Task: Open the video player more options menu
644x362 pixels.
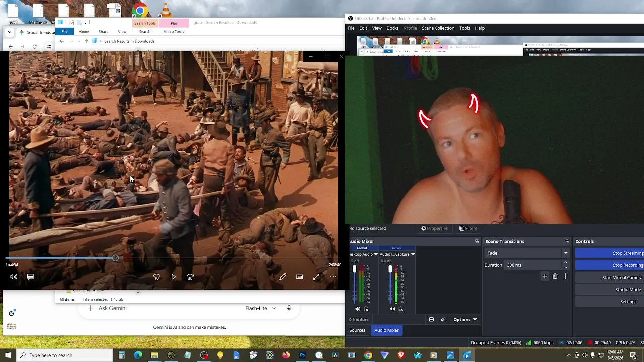Action: 333,277
